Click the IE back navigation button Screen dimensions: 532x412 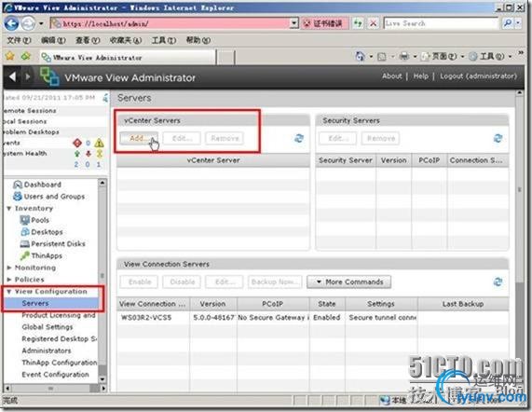11,23
